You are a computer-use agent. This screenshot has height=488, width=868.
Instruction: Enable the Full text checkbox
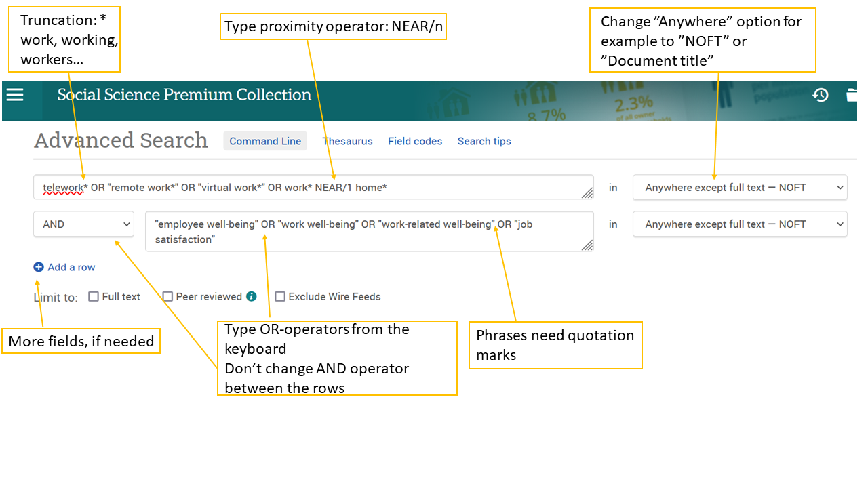(94, 296)
